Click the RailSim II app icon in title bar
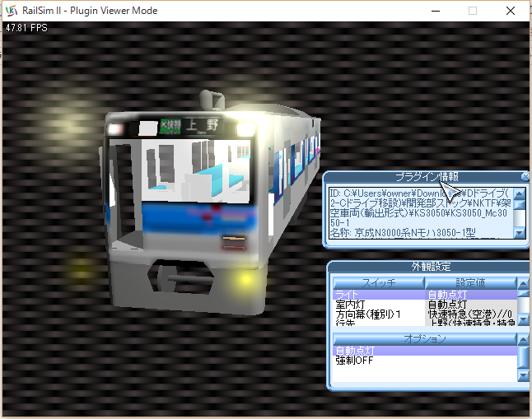The image size is (532, 419). pos(12,11)
